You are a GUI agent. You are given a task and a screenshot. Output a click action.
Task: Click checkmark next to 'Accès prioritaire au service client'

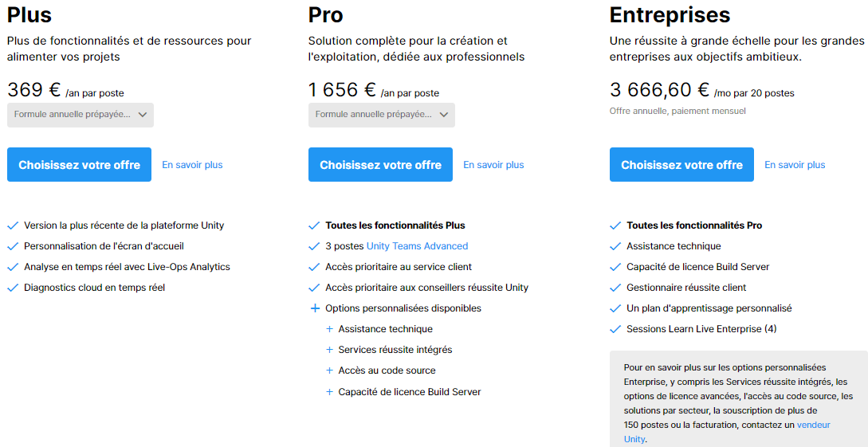tap(313, 267)
